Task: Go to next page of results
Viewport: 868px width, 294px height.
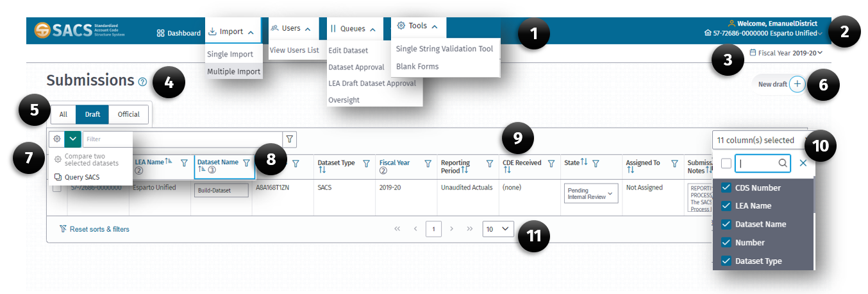Action: coord(451,229)
